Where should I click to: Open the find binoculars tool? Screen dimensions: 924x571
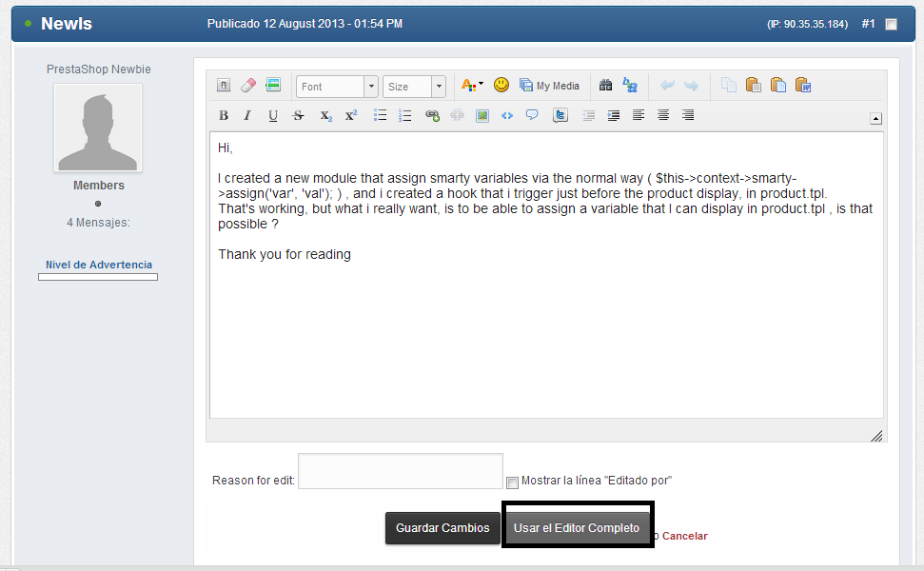[x=605, y=86]
